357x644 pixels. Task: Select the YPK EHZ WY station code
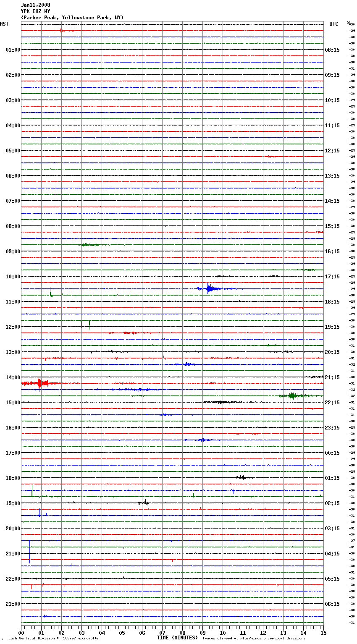(35, 11)
